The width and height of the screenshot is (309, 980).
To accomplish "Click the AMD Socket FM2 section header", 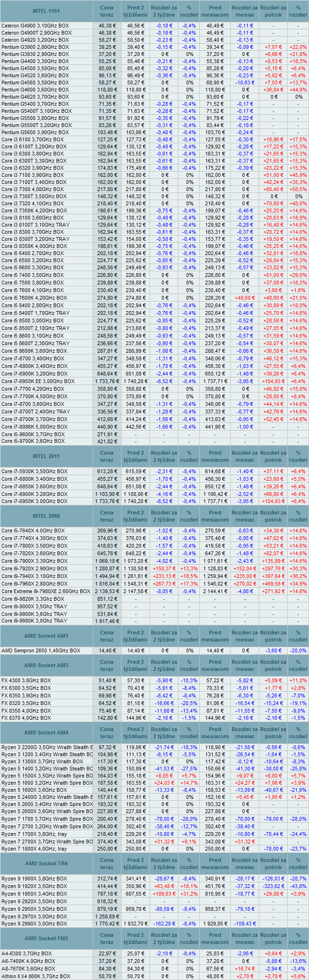I will (47, 938).
